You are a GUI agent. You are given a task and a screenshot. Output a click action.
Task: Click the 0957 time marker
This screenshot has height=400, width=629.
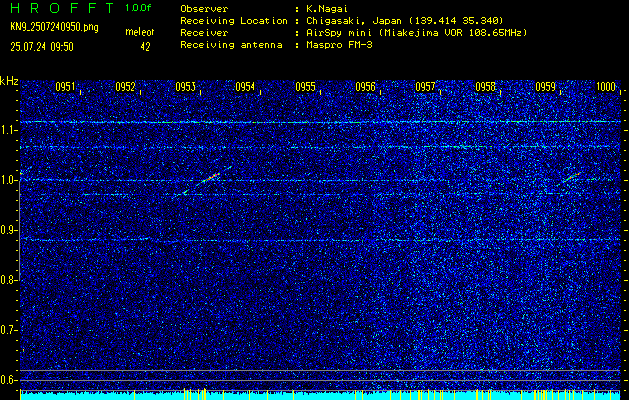tap(425, 87)
